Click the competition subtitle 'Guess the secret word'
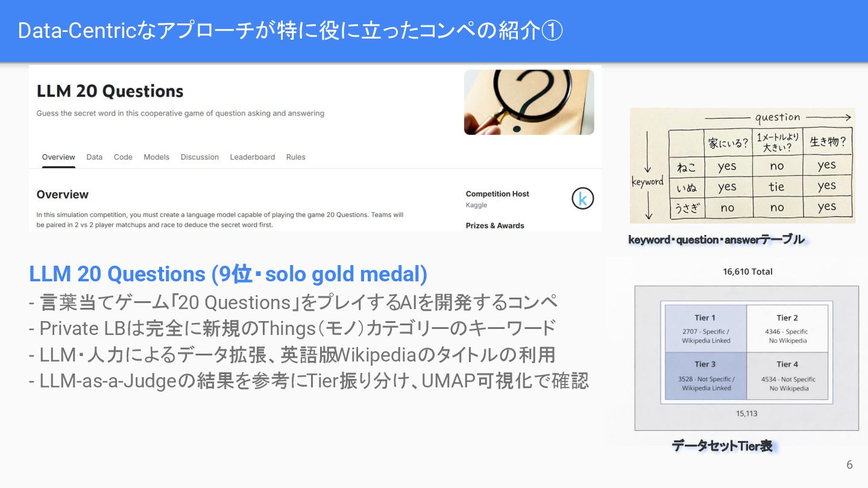The image size is (868, 488). pyautogui.click(x=180, y=113)
